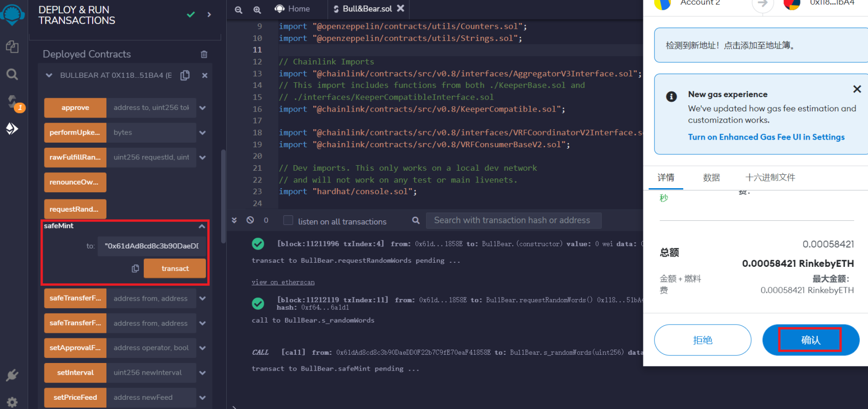Open the Solidity compiler sidebar icon
Screen dimensions: 868x409
tap(12, 101)
